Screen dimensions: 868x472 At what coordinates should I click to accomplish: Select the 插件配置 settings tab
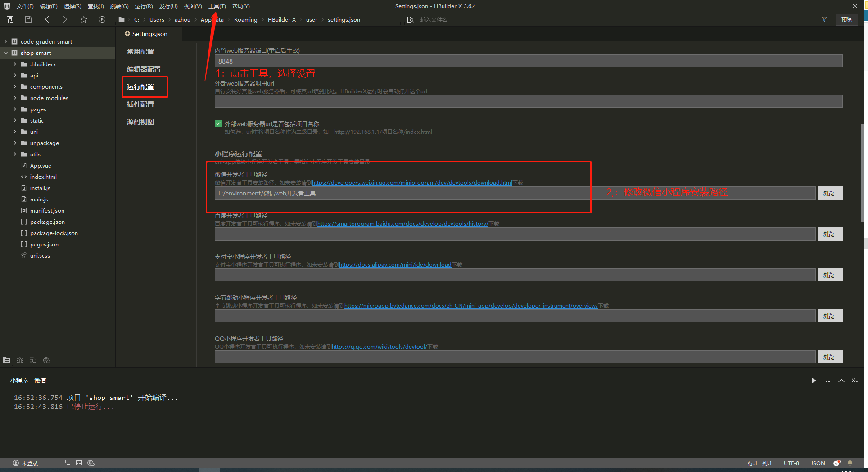tap(140, 104)
